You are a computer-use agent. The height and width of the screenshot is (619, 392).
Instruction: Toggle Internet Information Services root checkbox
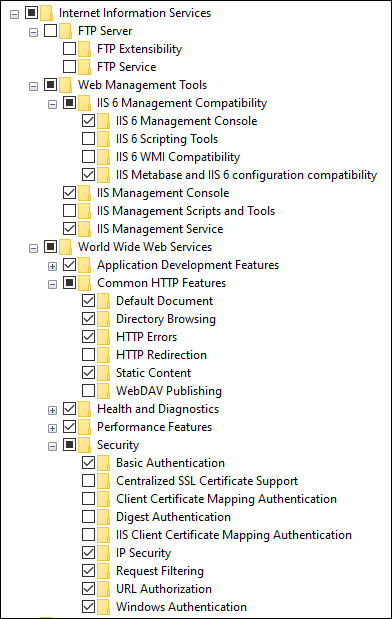pos(32,12)
